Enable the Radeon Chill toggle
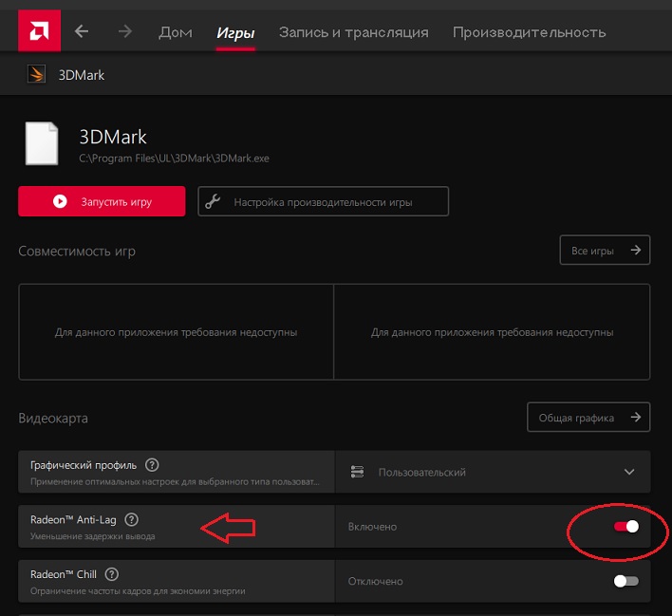The width and height of the screenshot is (672, 616). coord(626,581)
